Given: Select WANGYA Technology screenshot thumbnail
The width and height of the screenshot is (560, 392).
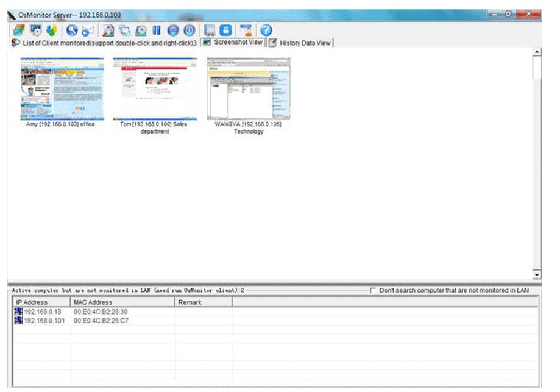Looking at the screenshot, I should pos(248,89).
